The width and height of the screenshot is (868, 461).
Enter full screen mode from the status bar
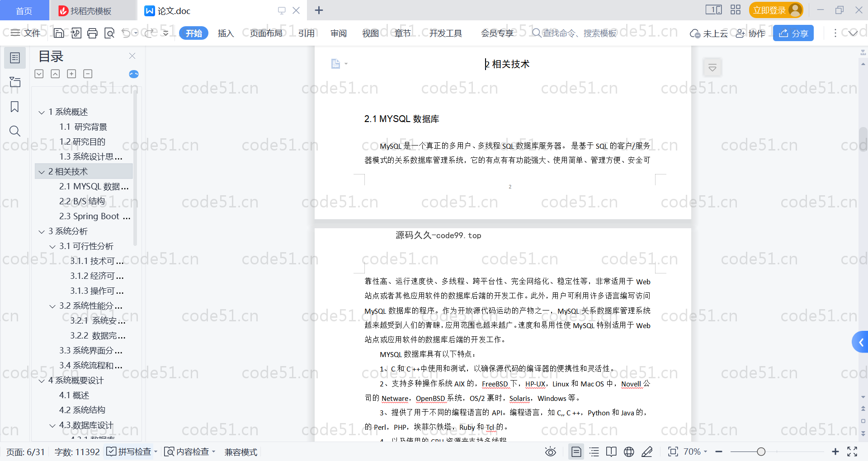click(x=852, y=452)
